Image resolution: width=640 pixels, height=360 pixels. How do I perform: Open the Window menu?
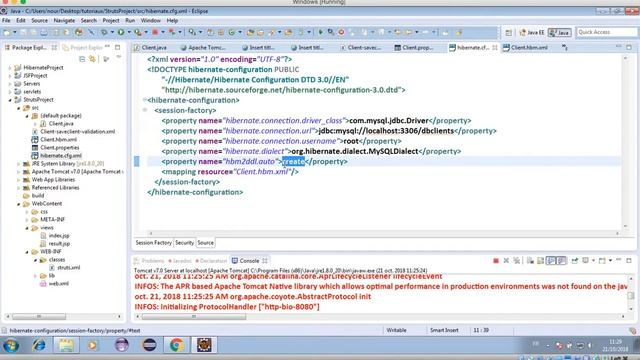pyautogui.click(x=150, y=20)
